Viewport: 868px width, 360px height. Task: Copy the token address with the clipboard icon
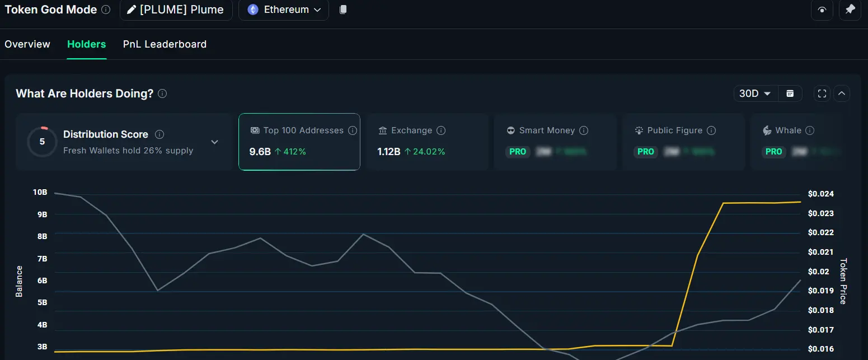click(x=343, y=10)
